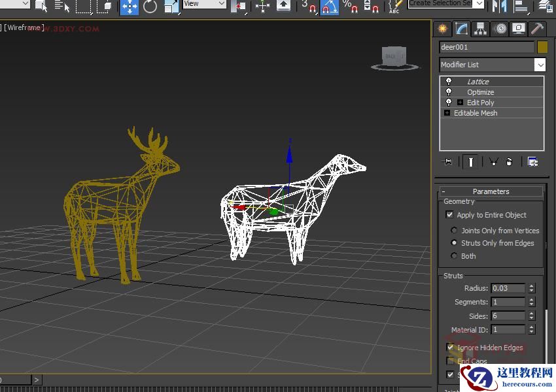Select the Move tool in toolbar
Viewport: 556px width, 392px height.
[x=129, y=7]
